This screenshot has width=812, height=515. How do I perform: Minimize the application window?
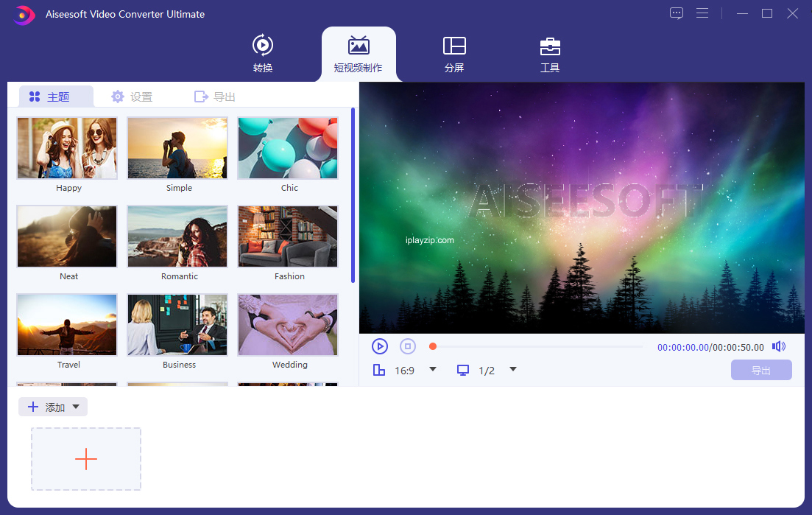point(742,13)
